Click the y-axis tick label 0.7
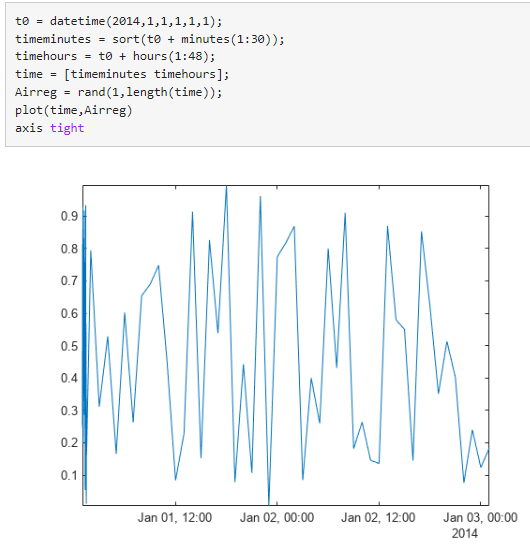530x548 pixels. [x=69, y=281]
